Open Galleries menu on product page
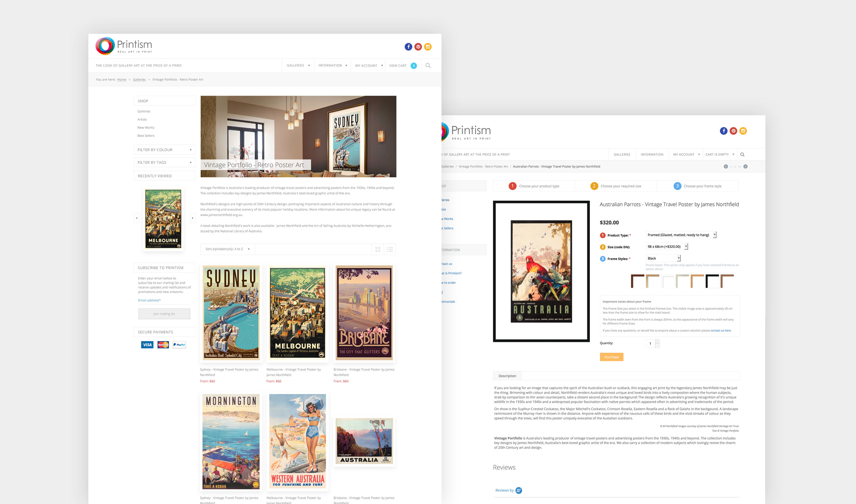Viewport: 856px width, 504px height. pyautogui.click(x=622, y=154)
